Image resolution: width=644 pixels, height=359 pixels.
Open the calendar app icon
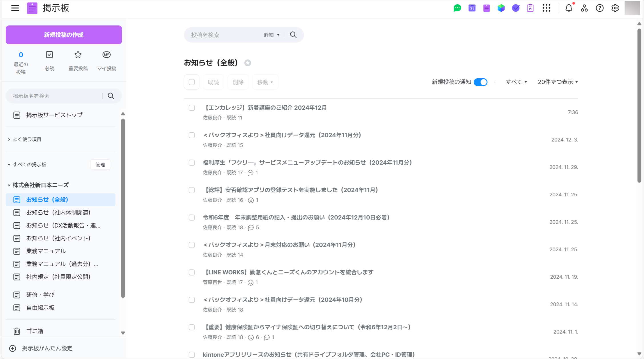(472, 8)
